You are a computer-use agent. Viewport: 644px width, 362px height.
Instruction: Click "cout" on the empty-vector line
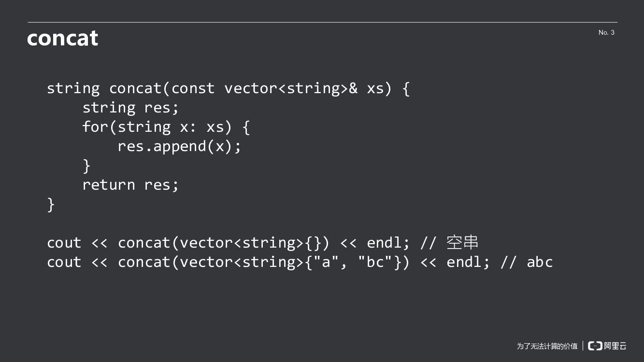[64, 243]
